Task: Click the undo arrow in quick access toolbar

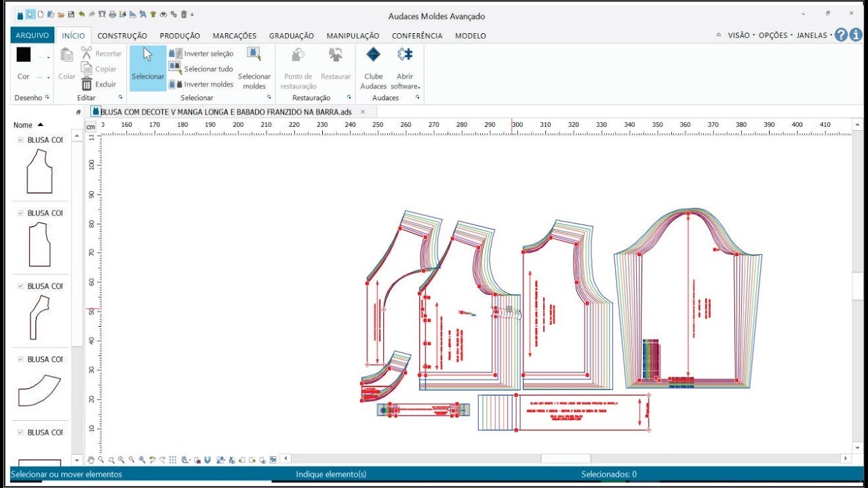Action: coord(81,14)
